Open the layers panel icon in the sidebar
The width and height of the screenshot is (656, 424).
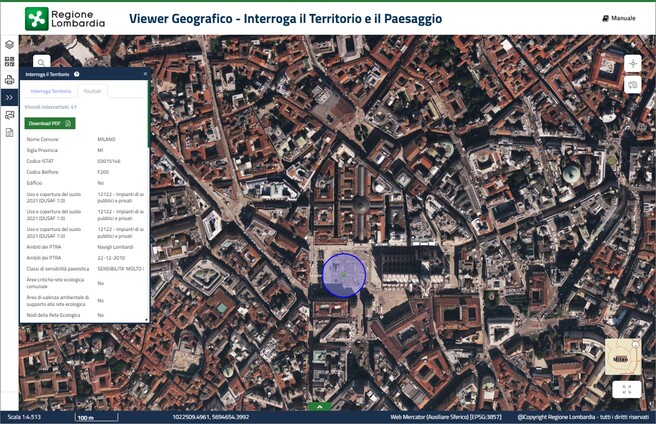[9, 44]
